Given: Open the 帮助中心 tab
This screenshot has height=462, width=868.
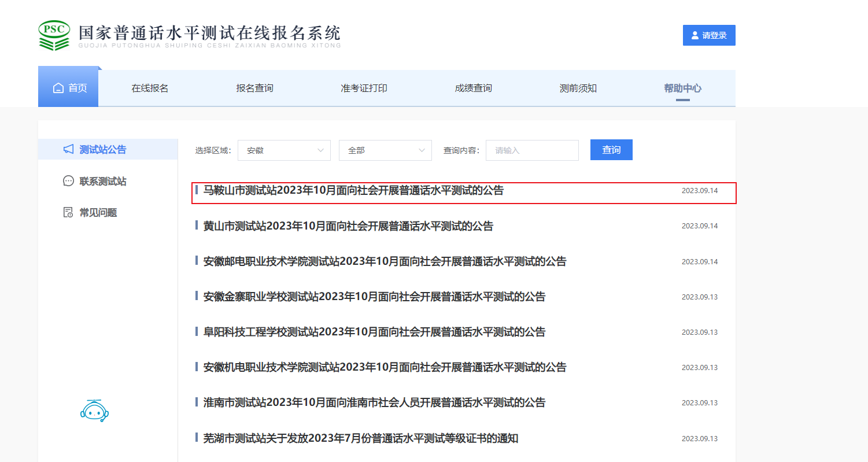Looking at the screenshot, I should (682, 88).
